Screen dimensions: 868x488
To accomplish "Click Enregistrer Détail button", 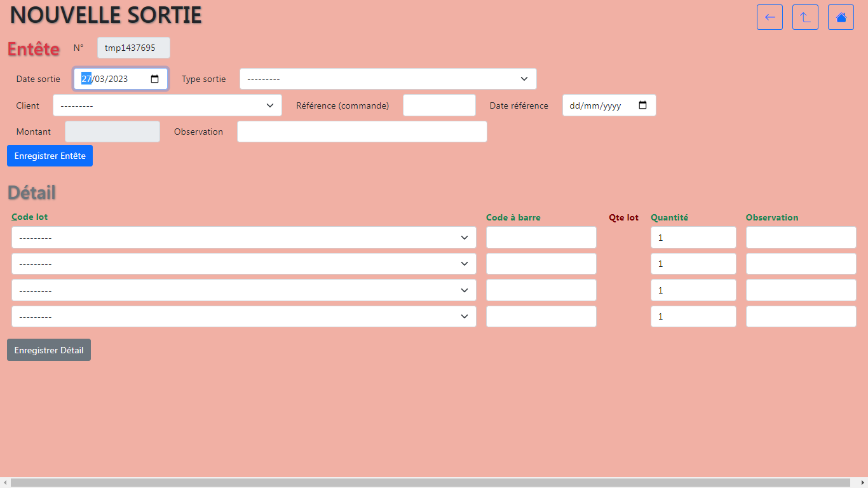I will 49,350.
